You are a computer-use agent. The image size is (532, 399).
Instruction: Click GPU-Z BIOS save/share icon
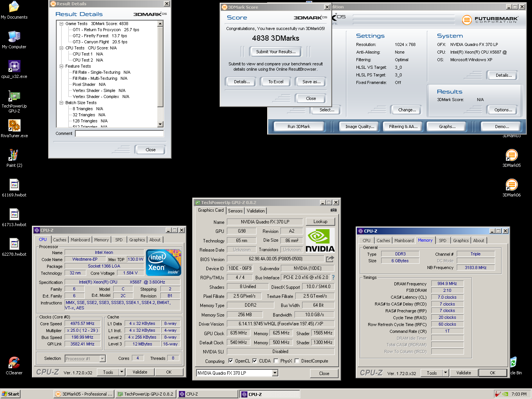pos(330,259)
